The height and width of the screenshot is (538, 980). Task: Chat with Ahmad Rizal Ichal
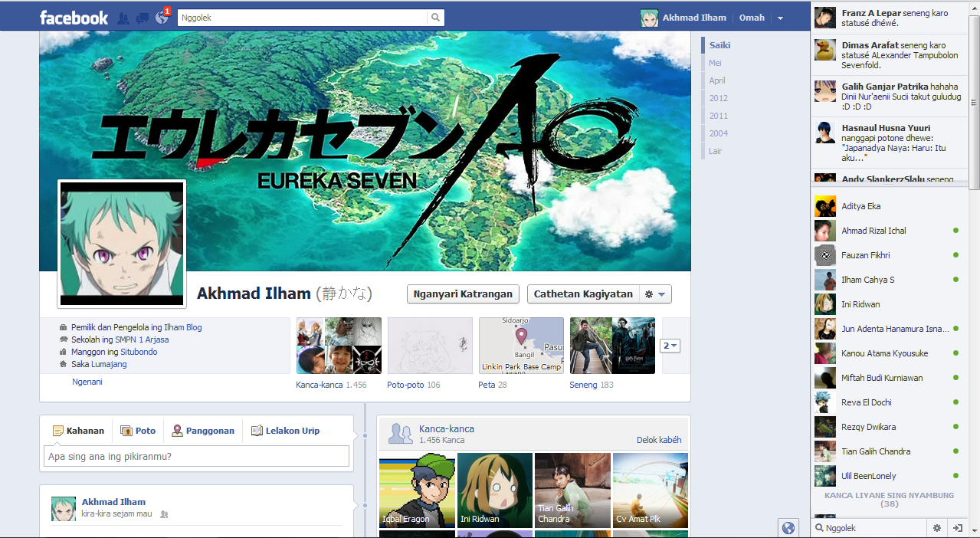889,231
